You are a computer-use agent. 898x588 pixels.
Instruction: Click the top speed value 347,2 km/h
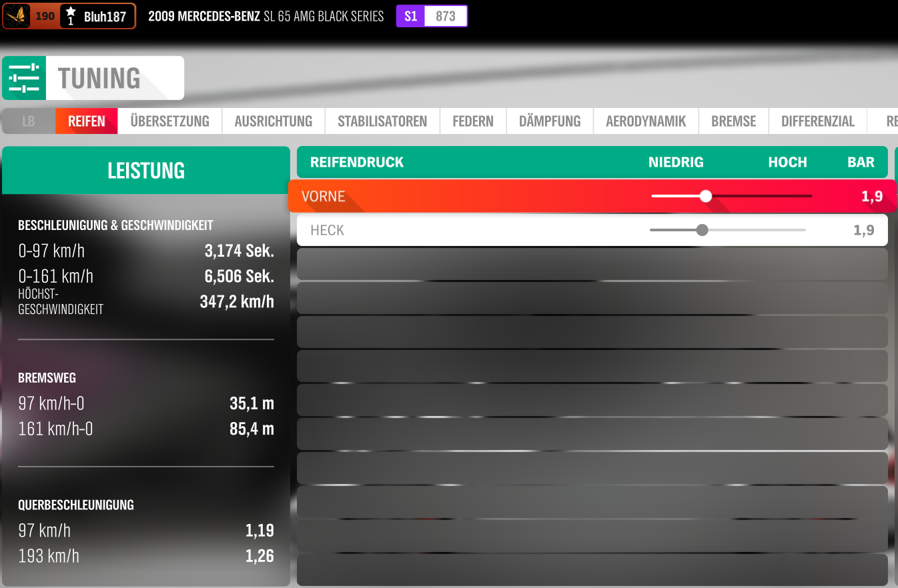(x=237, y=301)
